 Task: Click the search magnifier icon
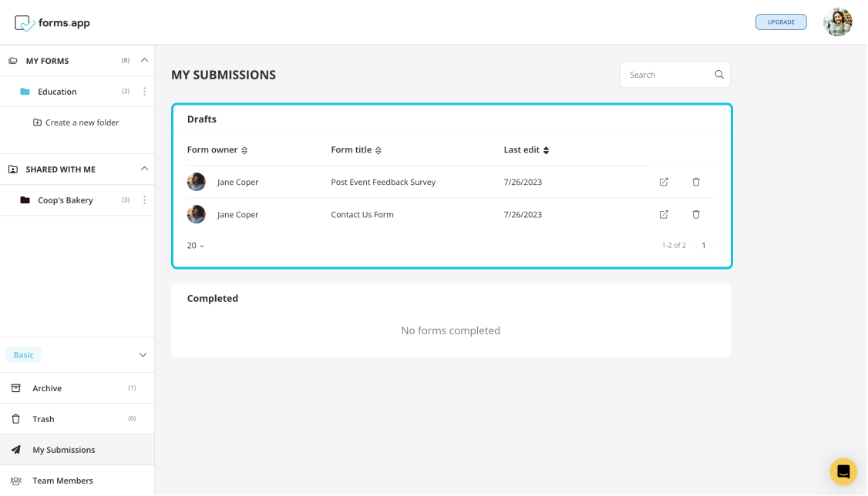[x=718, y=74]
